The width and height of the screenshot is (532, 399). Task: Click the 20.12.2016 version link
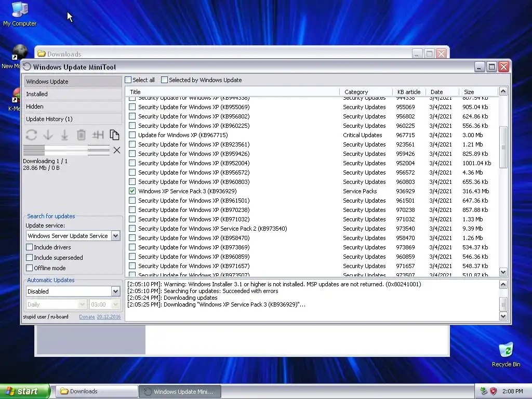[109, 316]
